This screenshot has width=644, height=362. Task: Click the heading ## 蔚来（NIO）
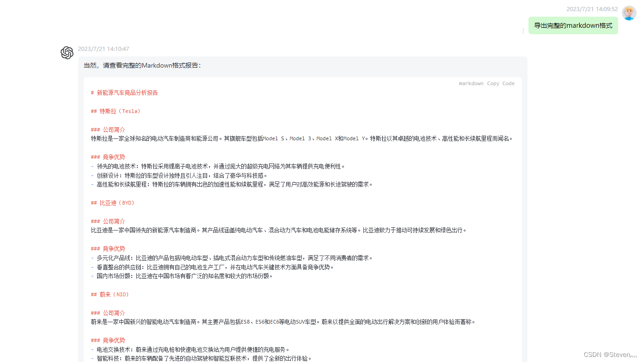[110, 294]
